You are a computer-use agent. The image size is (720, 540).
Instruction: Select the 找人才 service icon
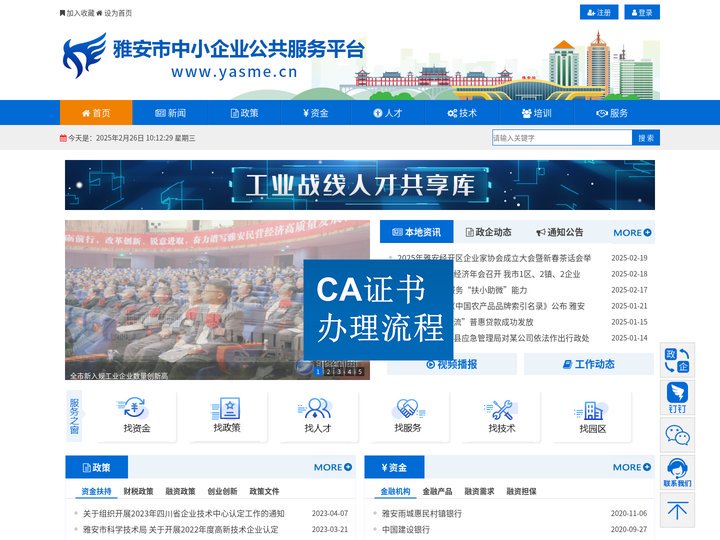[317, 416]
